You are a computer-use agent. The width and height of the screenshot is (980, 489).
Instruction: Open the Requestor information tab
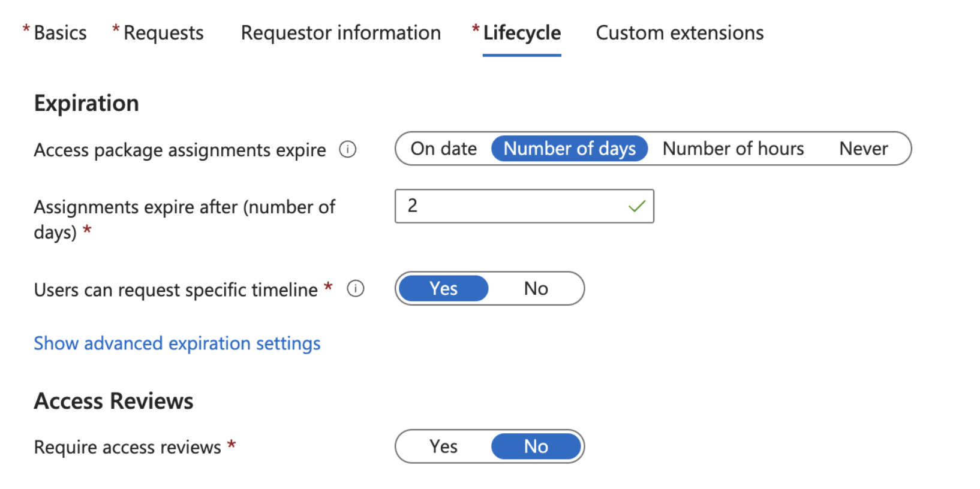340,32
